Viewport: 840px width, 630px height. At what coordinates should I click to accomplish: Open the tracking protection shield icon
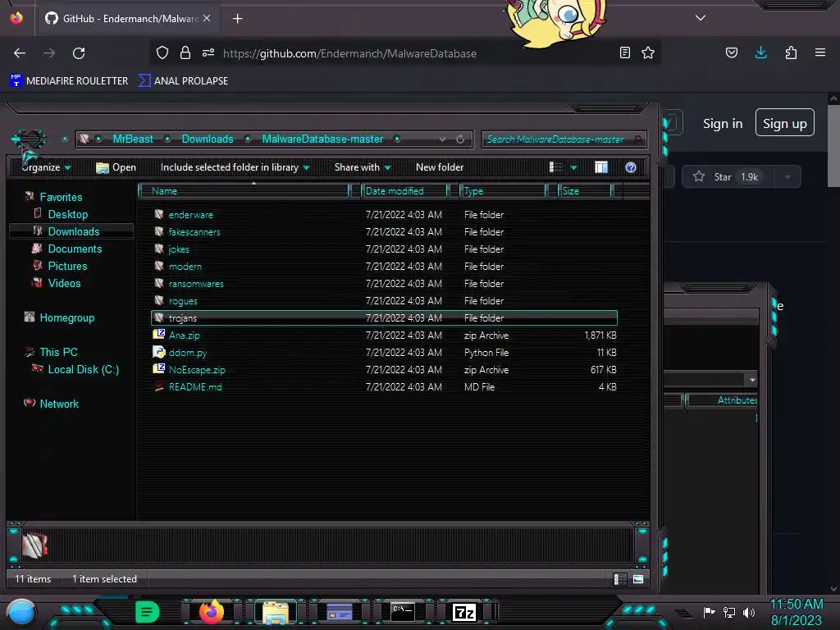(162, 52)
